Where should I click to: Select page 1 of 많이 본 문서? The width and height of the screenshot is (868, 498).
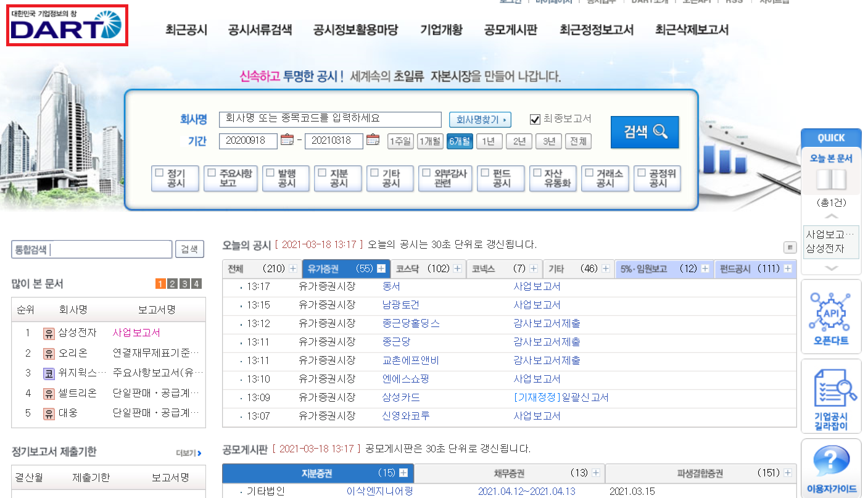[160, 284]
